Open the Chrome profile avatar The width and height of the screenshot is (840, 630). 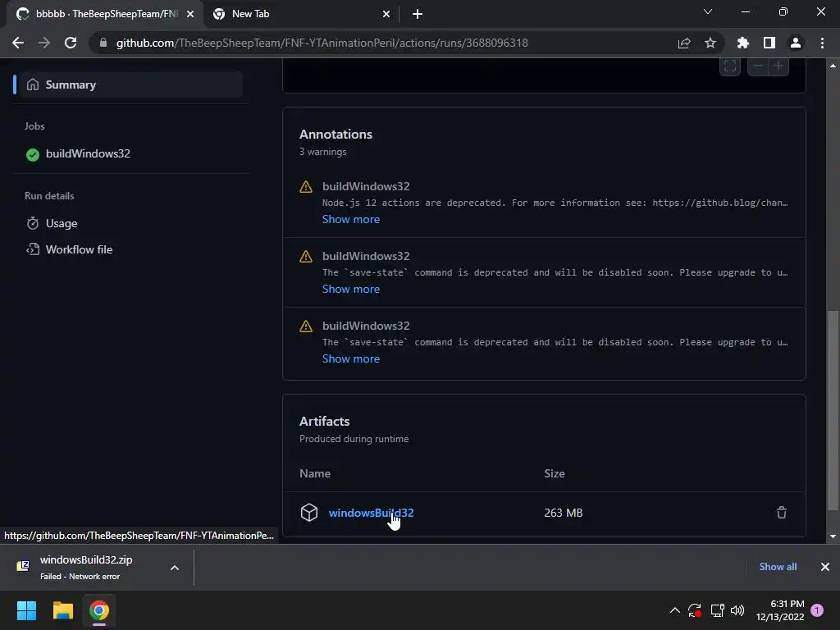pyautogui.click(x=796, y=43)
